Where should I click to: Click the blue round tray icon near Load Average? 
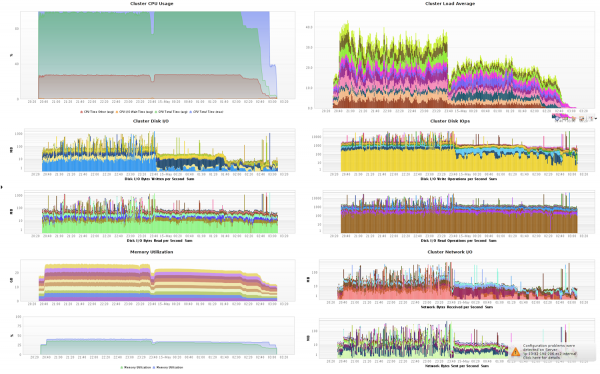(556, 119)
